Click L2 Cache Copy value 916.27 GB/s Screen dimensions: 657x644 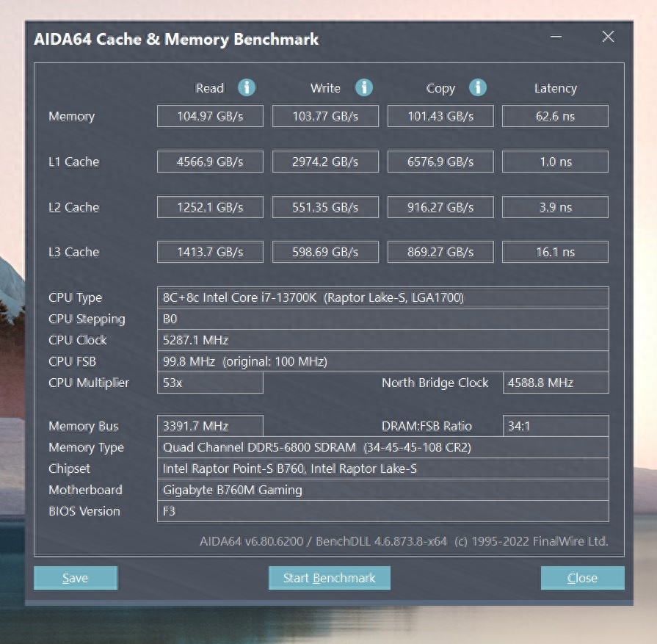point(440,206)
